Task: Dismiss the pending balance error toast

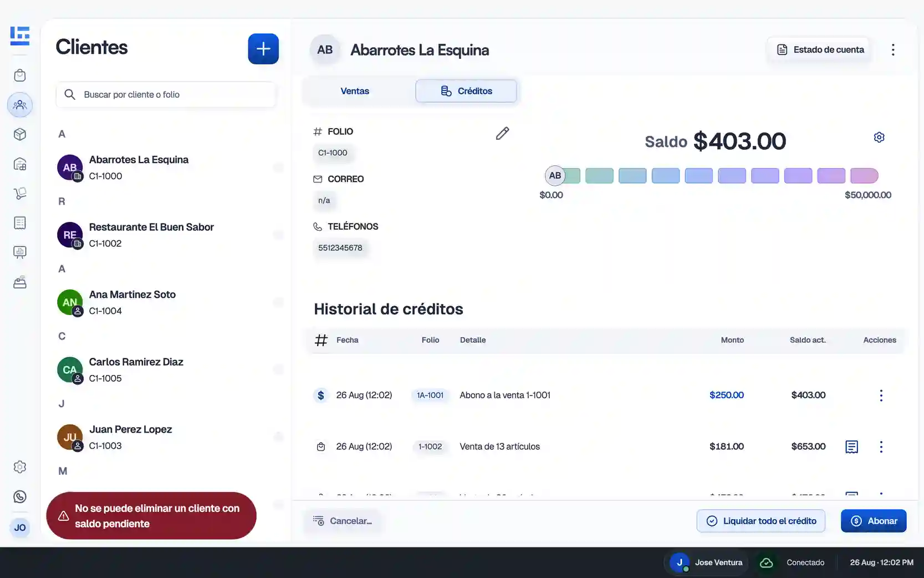Action: click(151, 516)
